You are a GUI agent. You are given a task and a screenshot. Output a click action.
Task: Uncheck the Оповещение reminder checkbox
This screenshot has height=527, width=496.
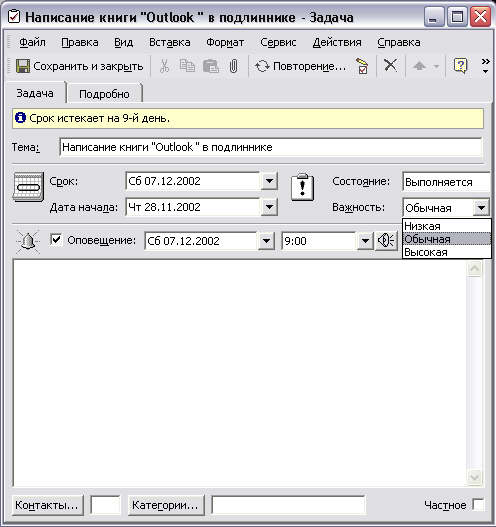pyautogui.click(x=56, y=240)
